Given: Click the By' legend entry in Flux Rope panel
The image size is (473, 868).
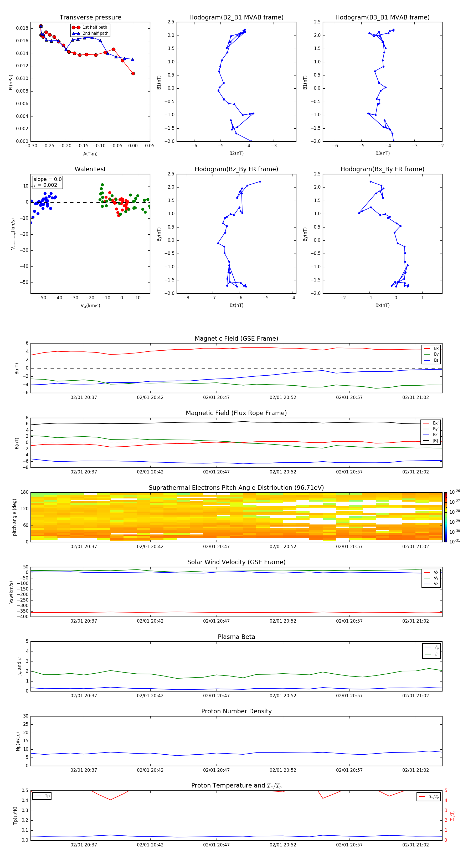Looking at the screenshot, I should [x=431, y=429].
